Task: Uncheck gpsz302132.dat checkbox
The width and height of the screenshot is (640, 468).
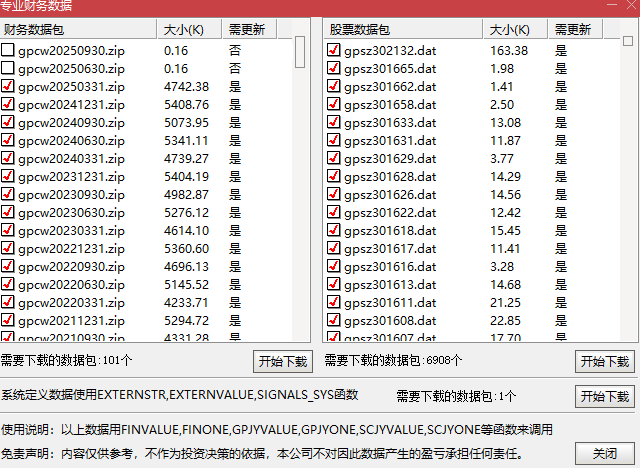Action: 333,50
